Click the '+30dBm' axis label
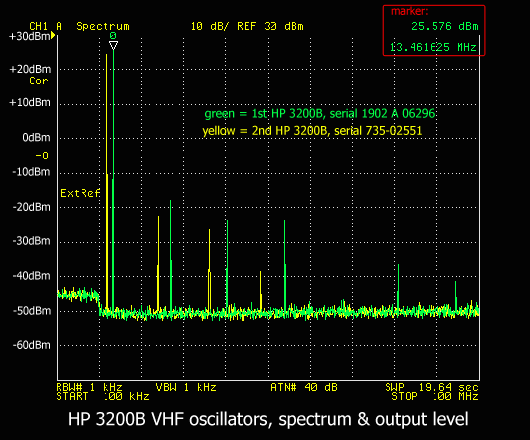Viewport: 530px width, 440px height. 30,36
